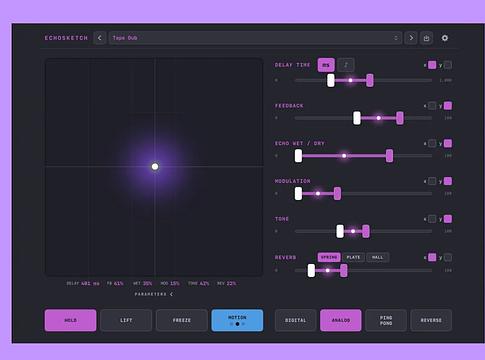
Task: Select the Digital delay mode
Action: pos(295,320)
